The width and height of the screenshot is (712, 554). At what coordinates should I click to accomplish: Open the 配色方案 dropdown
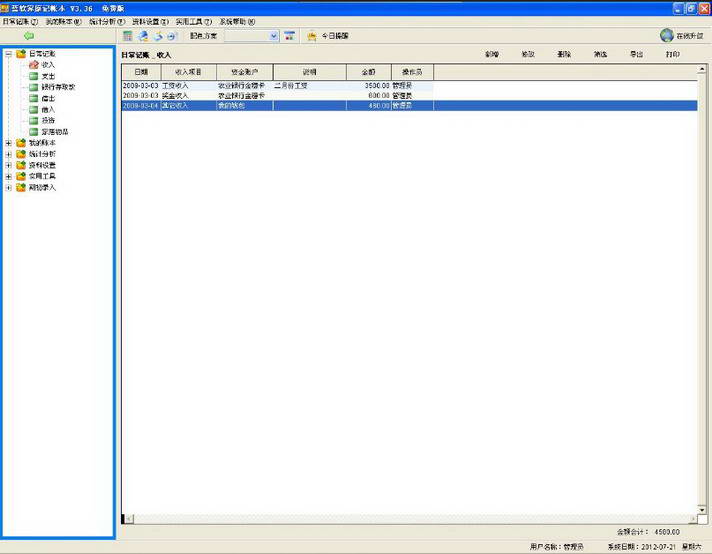click(274, 36)
